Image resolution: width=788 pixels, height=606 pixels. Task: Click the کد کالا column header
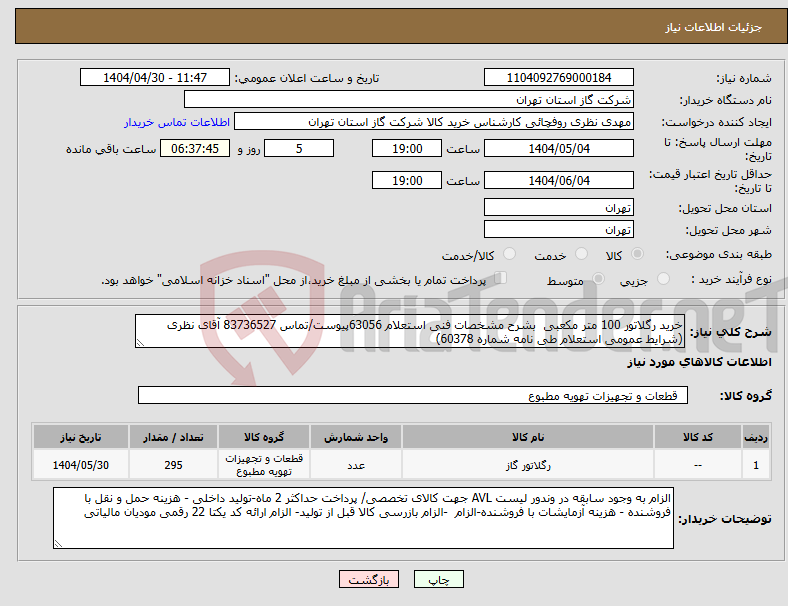(x=698, y=437)
